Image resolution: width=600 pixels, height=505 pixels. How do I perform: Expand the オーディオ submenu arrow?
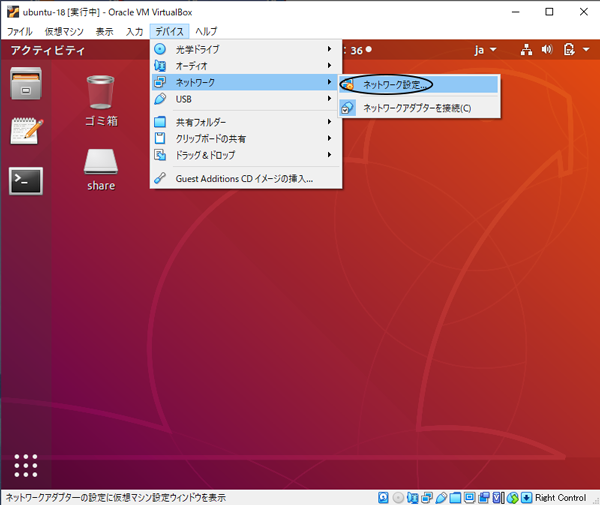[329, 65]
